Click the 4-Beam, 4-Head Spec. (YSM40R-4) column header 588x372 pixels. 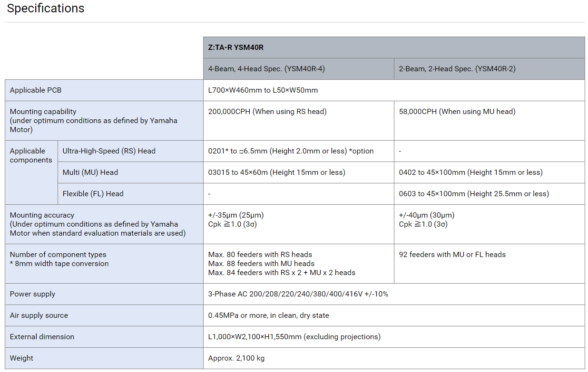(298, 69)
